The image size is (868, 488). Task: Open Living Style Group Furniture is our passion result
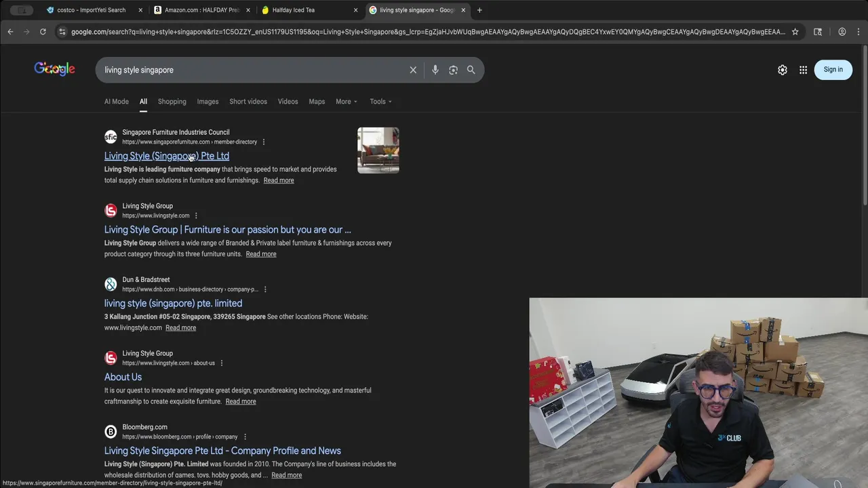(x=228, y=230)
